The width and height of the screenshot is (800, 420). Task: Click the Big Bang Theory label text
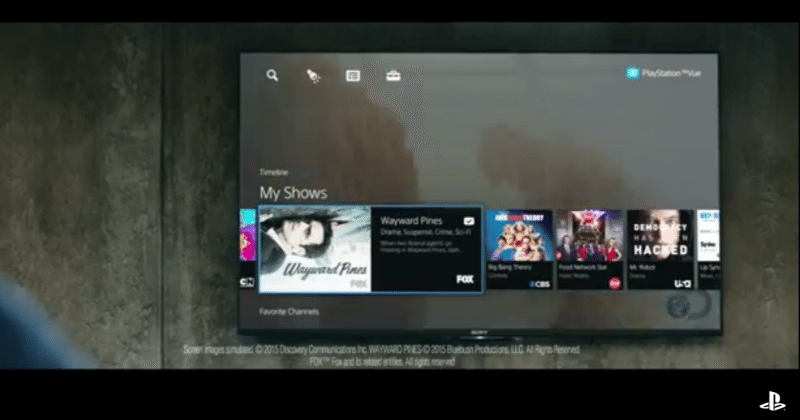click(510, 267)
